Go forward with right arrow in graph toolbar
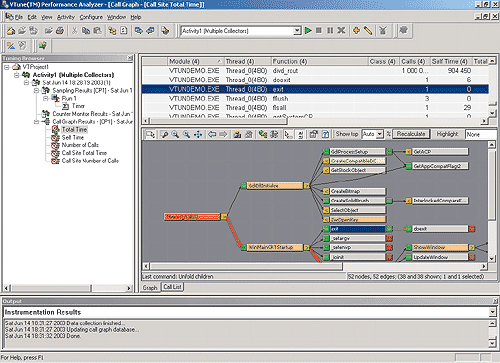This screenshot has width=500, height=363. pos(223,134)
